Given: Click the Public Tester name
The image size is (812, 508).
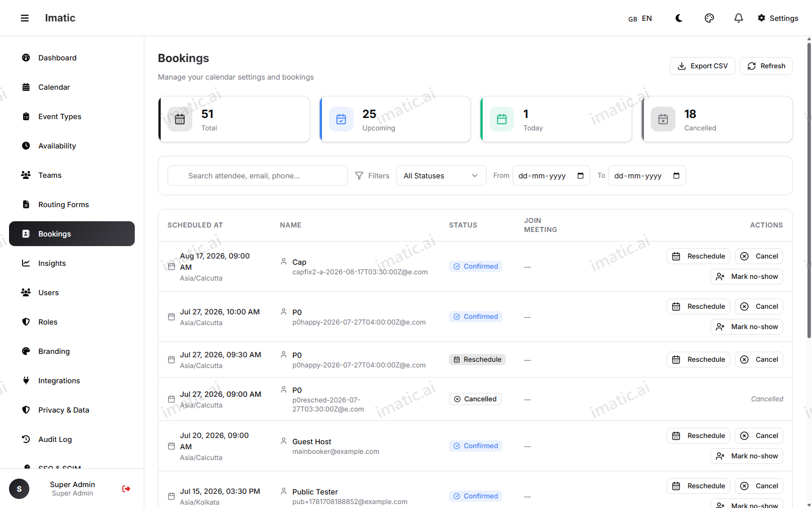Looking at the screenshot, I should point(315,492).
